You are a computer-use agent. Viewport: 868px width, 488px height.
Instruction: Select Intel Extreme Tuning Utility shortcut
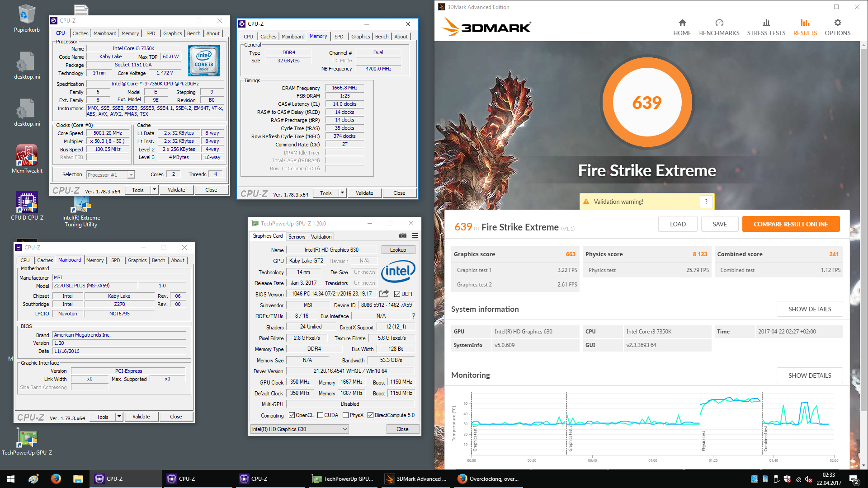coord(81,211)
